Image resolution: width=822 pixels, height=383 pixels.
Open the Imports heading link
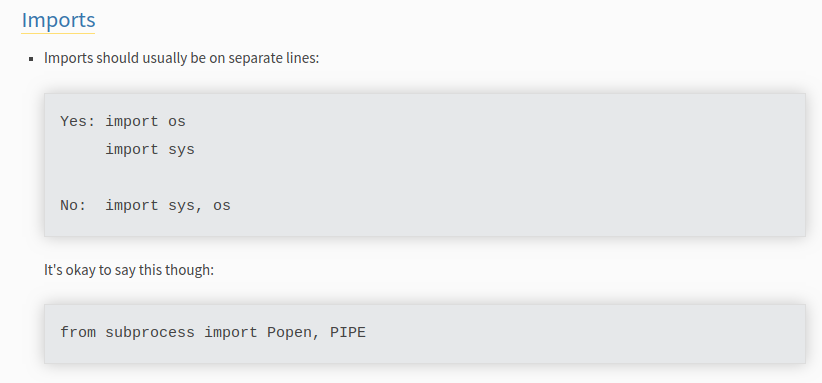[58, 20]
